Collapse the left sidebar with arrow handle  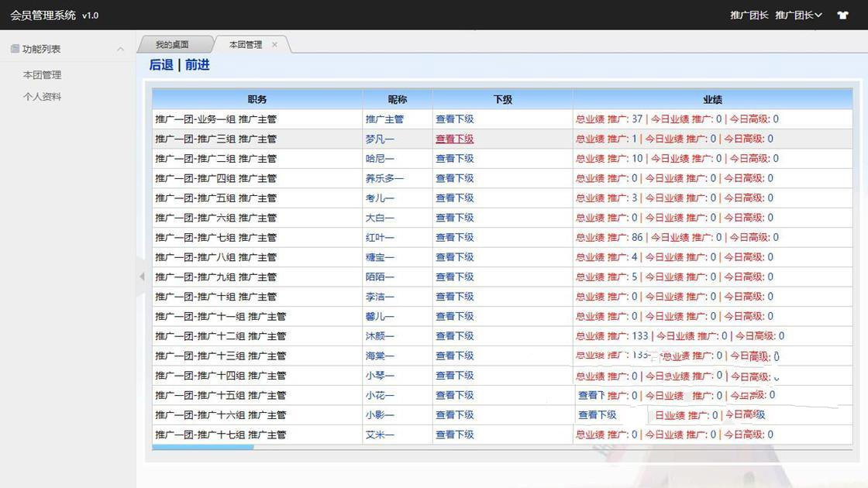pyautogui.click(x=142, y=276)
